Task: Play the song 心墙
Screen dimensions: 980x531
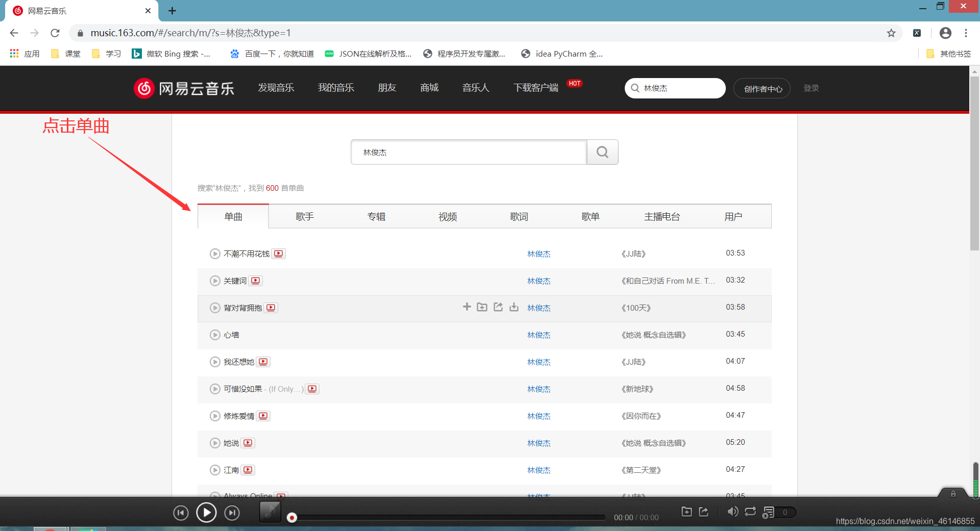Action: (215, 335)
